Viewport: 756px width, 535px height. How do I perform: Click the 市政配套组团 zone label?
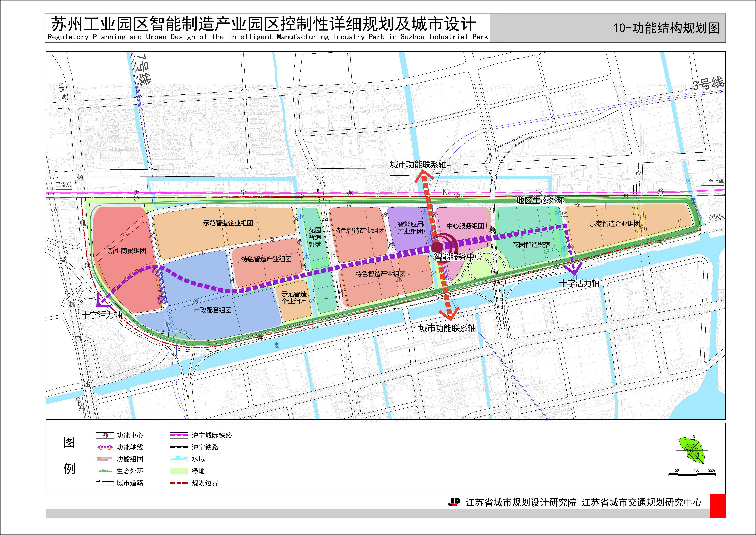click(212, 310)
